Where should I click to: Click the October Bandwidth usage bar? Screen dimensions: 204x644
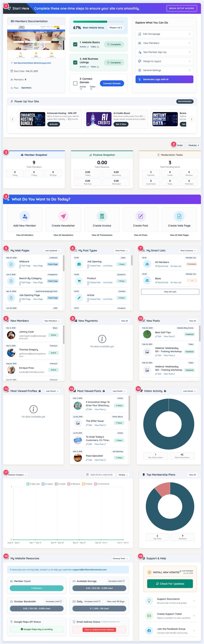[36, 609]
